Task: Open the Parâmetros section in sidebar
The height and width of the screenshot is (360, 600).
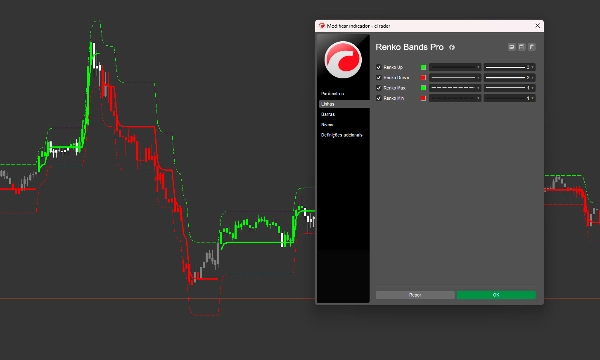Action: tap(333, 94)
